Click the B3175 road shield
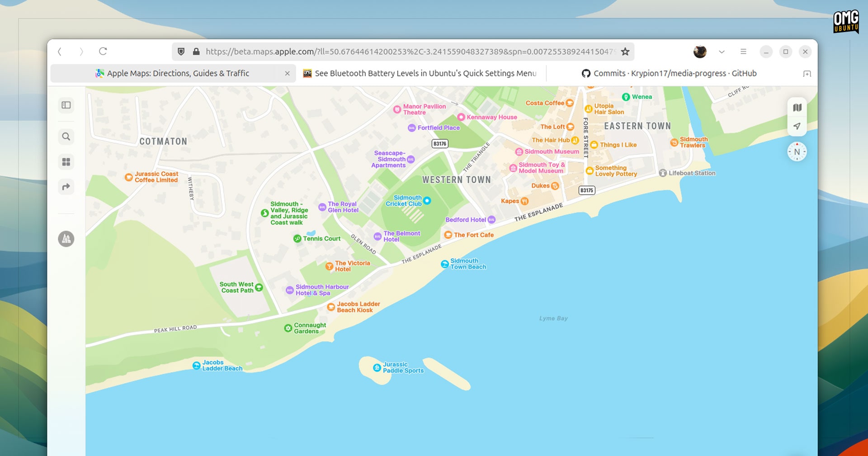The image size is (868, 456). 587,190
